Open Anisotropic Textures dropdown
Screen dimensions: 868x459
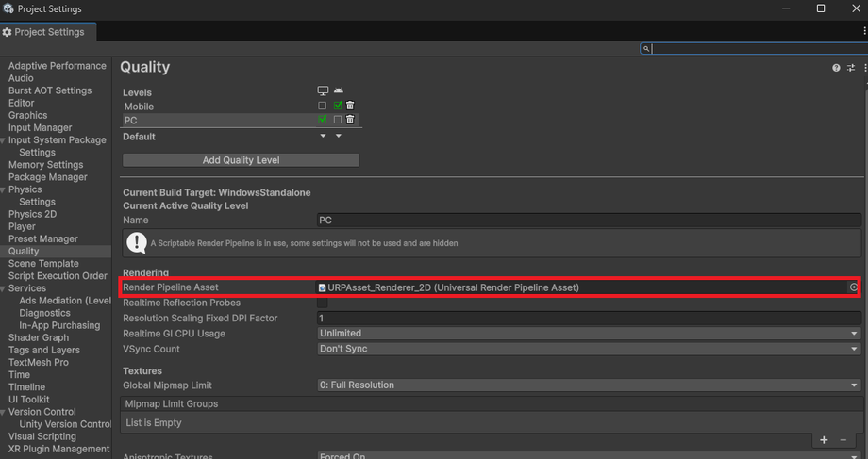589,455
